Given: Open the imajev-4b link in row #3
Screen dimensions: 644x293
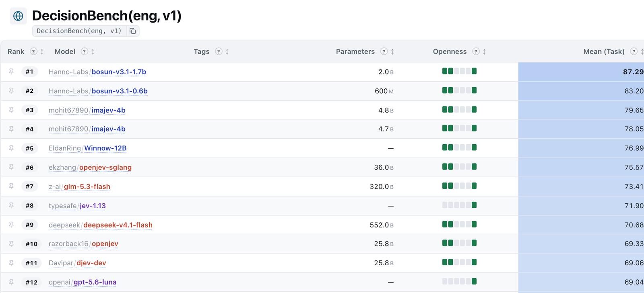Looking at the screenshot, I should pyautogui.click(x=87, y=110).
